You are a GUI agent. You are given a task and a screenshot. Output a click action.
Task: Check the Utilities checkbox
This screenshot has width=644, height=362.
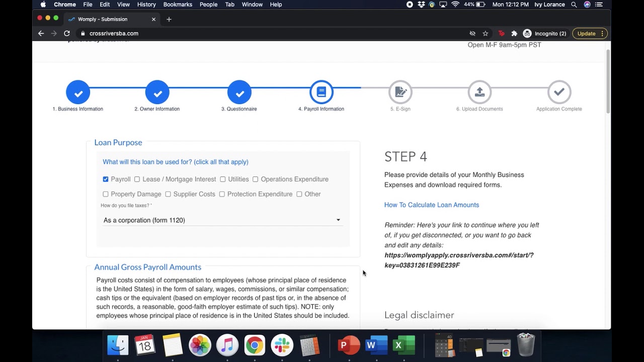click(x=223, y=179)
